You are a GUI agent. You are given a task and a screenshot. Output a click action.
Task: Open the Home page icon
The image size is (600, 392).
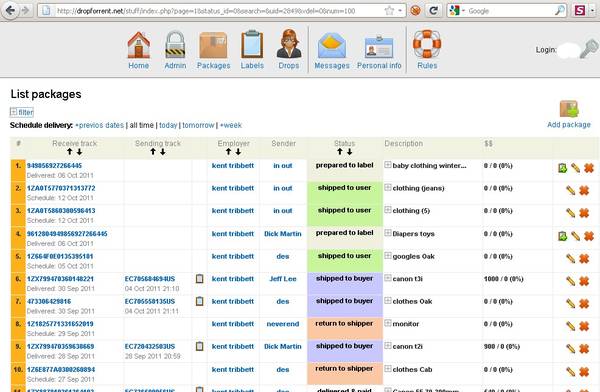pyautogui.click(x=139, y=45)
